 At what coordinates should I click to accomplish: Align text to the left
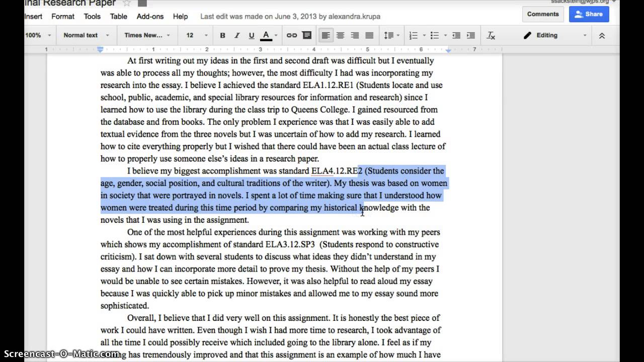coord(326,35)
